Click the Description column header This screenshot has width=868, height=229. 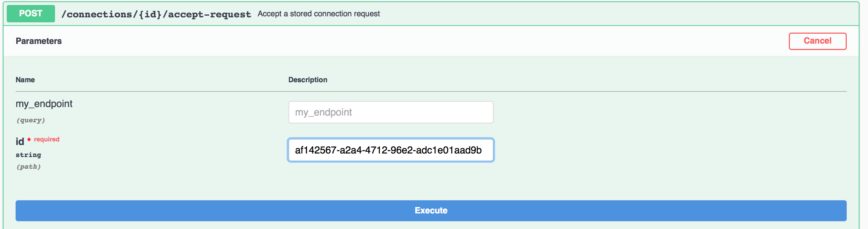click(307, 79)
